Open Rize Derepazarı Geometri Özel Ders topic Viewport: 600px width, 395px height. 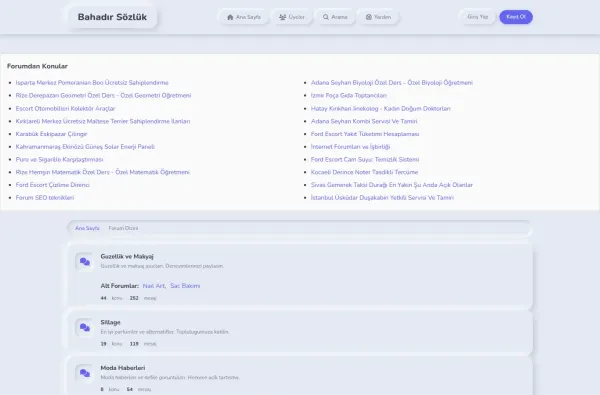[x=103, y=95]
